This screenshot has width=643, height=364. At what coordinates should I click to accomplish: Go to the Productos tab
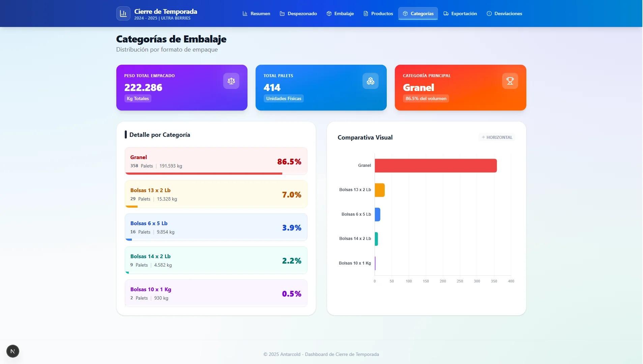pos(378,13)
